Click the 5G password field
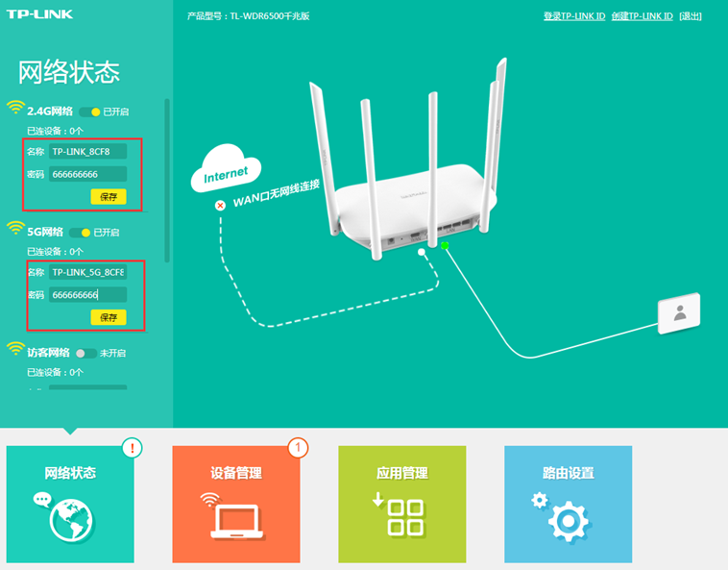The image size is (728, 570). pos(87,295)
